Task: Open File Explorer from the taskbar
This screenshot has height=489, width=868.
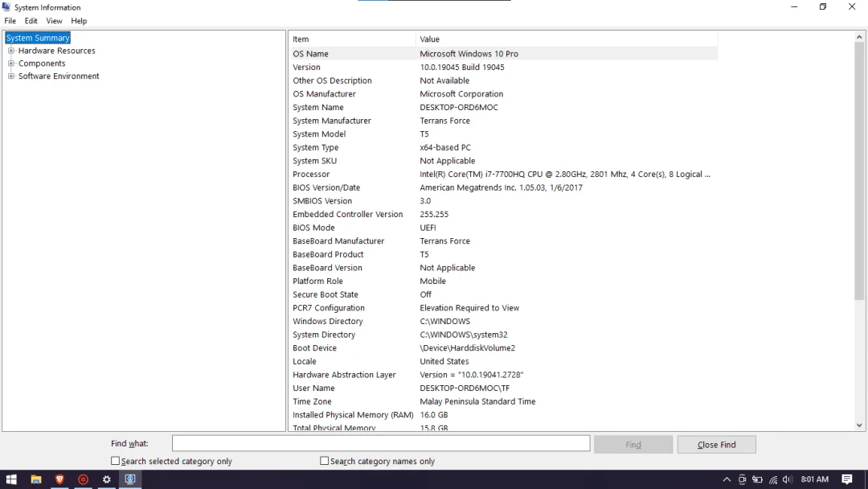Action: pos(36,479)
